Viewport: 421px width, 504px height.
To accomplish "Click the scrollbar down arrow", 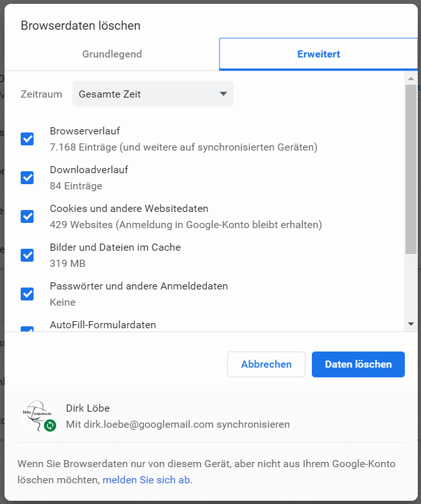I will [x=411, y=324].
